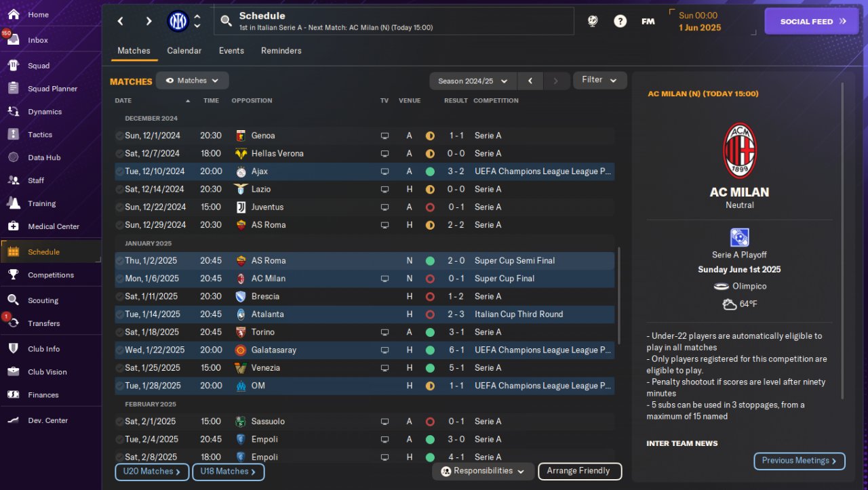Screen dimensions: 868x490
Task: Navigate back with the left arrow
Action: (121, 21)
